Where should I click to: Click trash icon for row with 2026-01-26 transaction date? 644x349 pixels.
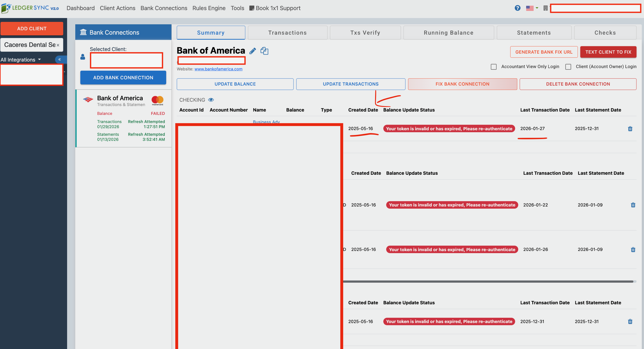pos(633,249)
